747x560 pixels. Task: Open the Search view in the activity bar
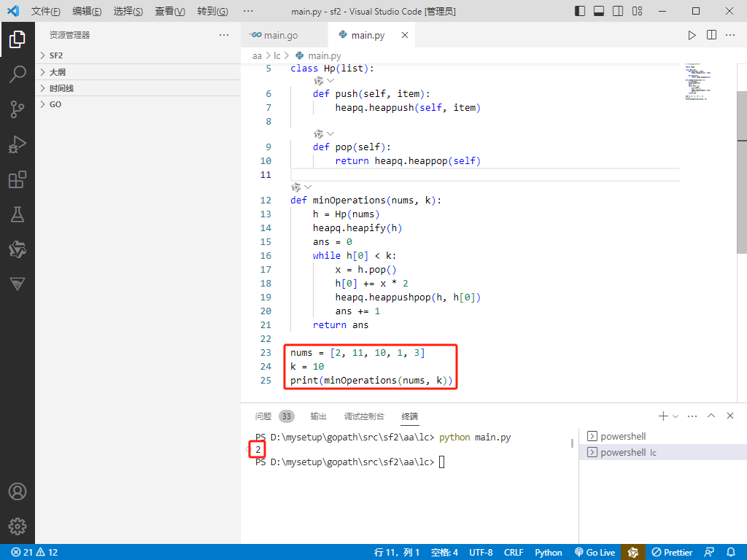[18, 74]
